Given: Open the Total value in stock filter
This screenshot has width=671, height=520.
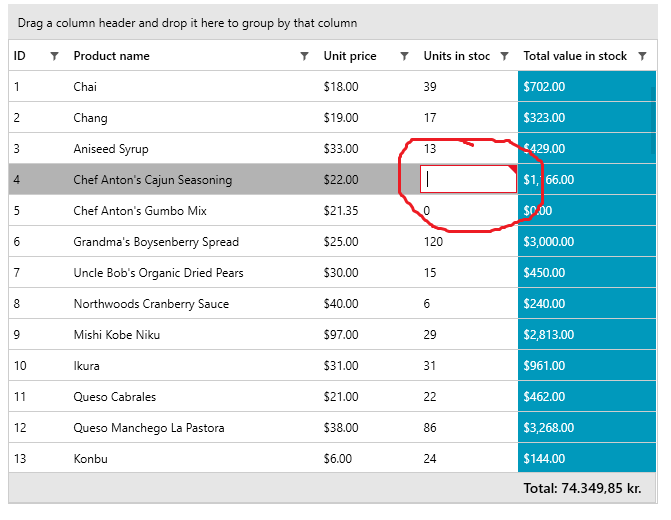Looking at the screenshot, I should [642, 57].
